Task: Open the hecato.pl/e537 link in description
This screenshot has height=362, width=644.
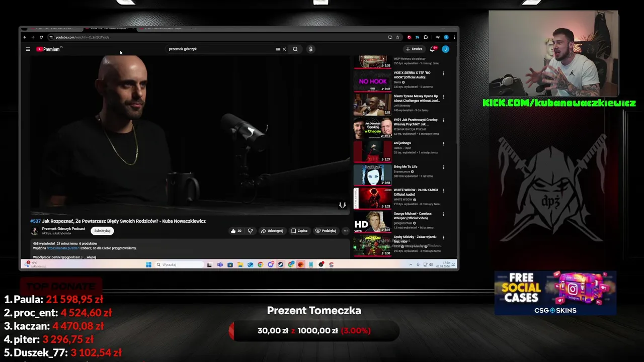Action: point(63,248)
